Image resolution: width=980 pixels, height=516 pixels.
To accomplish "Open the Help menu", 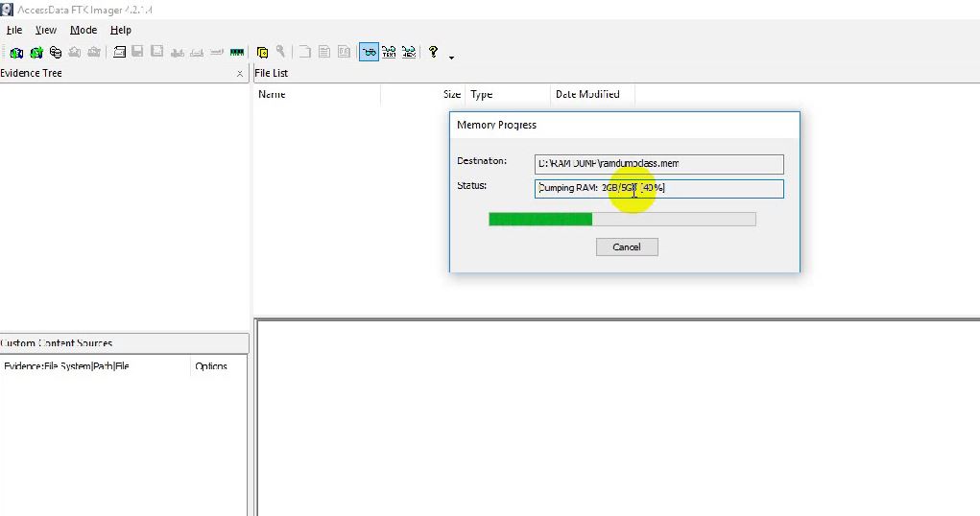I will 121,30.
